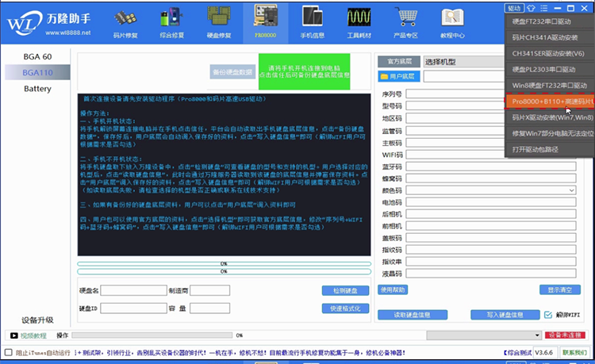This screenshot has height=364, width=595.
Task: Open the 工具耗材 tools module
Action: tap(359, 24)
